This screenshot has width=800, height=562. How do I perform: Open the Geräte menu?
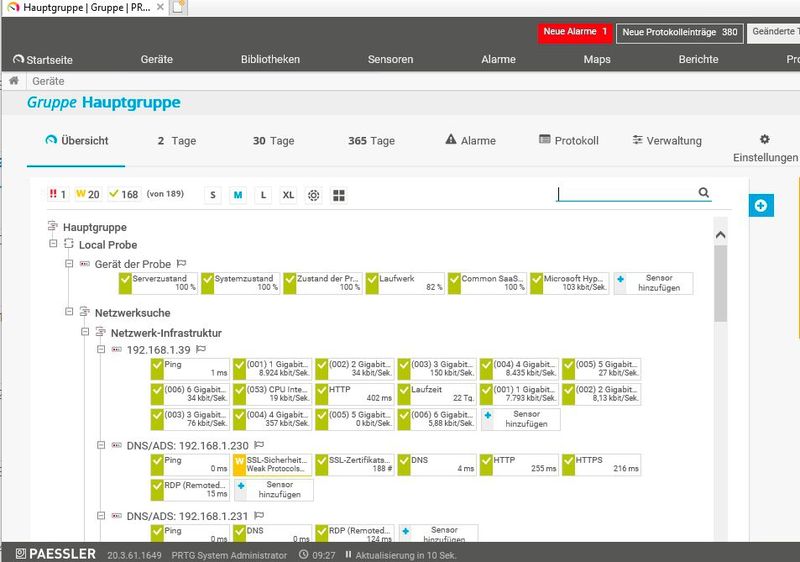pos(157,59)
